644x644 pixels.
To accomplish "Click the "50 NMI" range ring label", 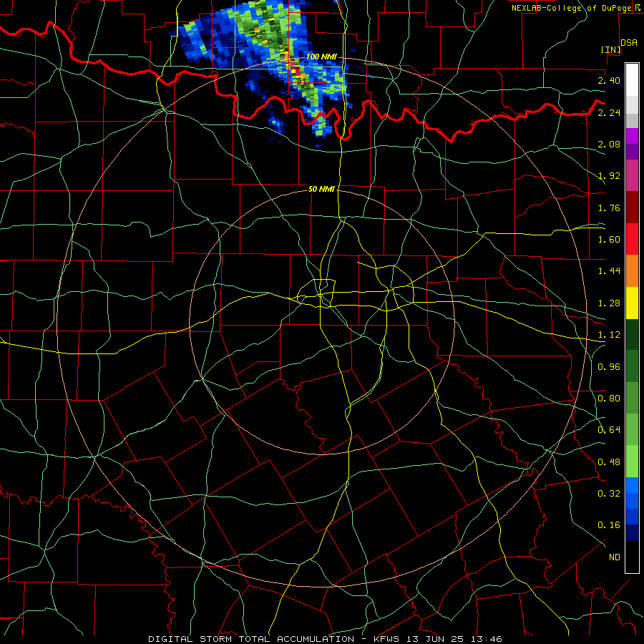I will [x=321, y=189].
